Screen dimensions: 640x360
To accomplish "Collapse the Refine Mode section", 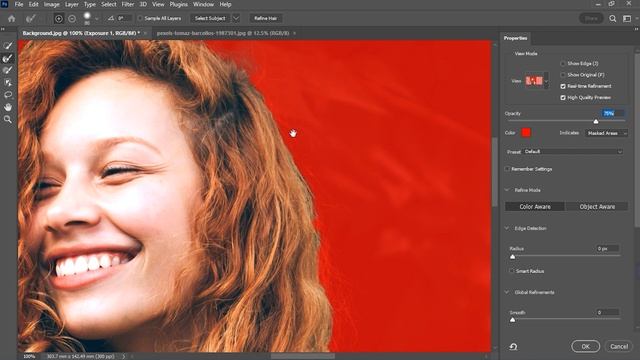I will [507, 190].
